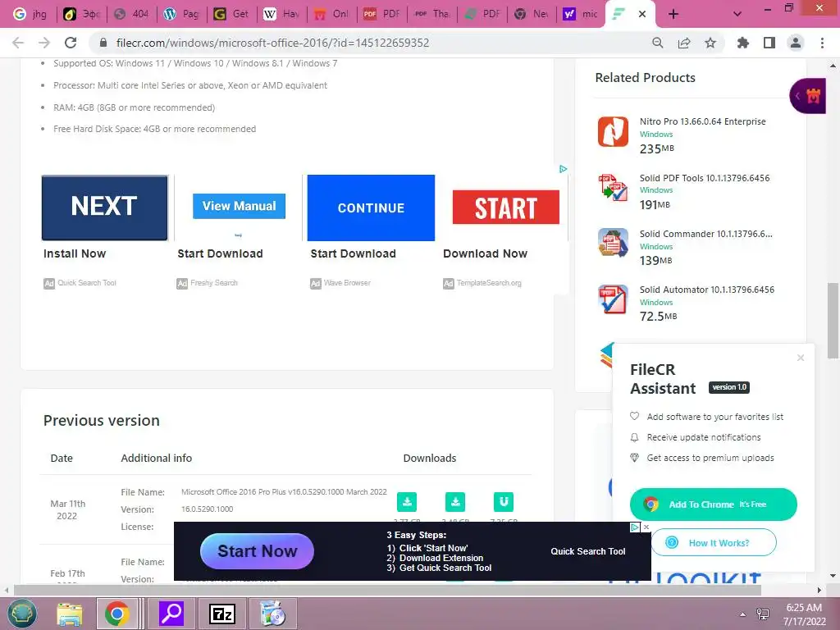Click the NEXT ad banner

104,208
